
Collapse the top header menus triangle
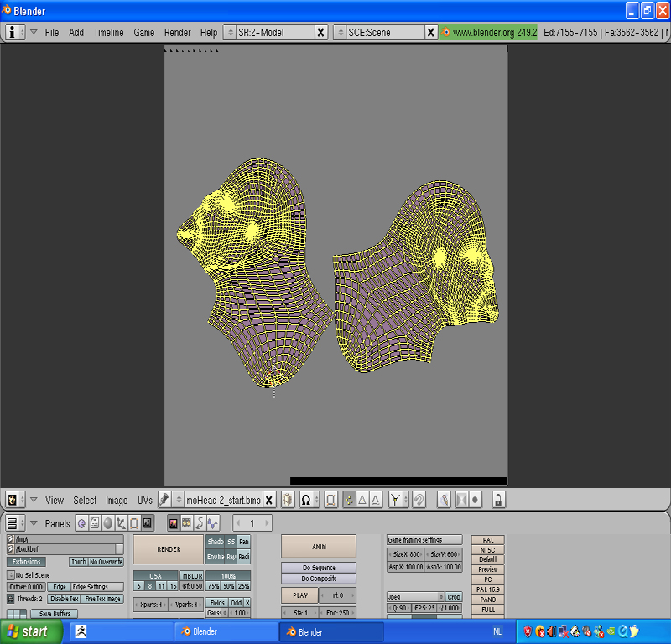tap(34, 32)
